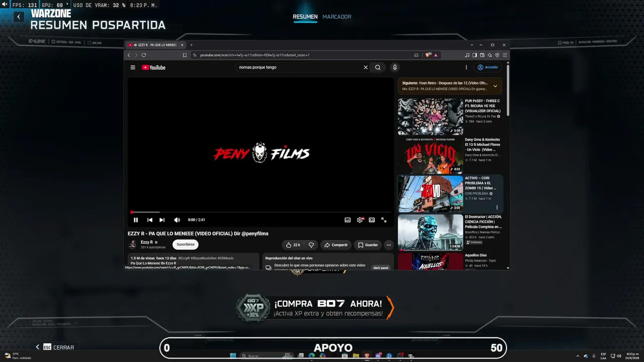Click the magnifier search button

[x=378, y=67]
